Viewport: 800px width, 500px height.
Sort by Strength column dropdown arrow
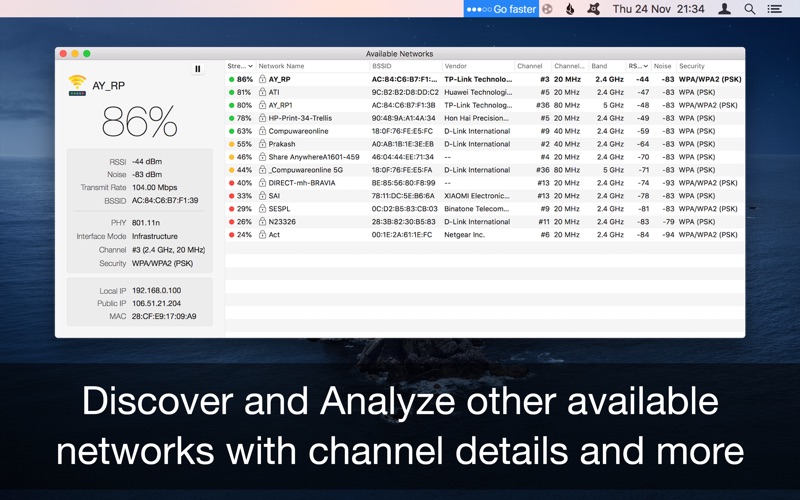pyautogui.click(x=251, y=66)
